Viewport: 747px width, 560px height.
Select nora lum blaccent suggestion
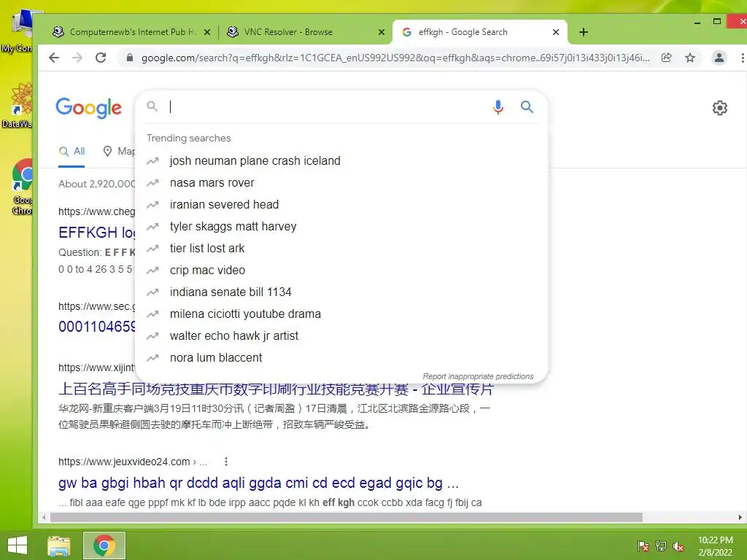[x=341, y=358]
